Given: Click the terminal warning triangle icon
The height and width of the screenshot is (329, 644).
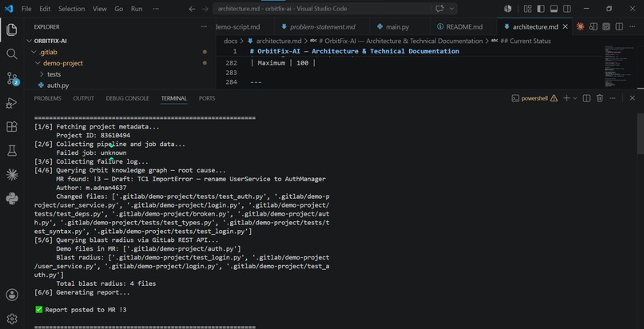Looking at the screenshot, I should pyautogui.click(x=554, y=98).
